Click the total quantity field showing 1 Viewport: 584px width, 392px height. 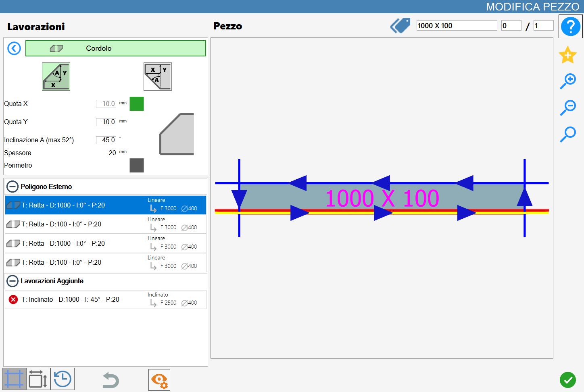tap(543, 25)
